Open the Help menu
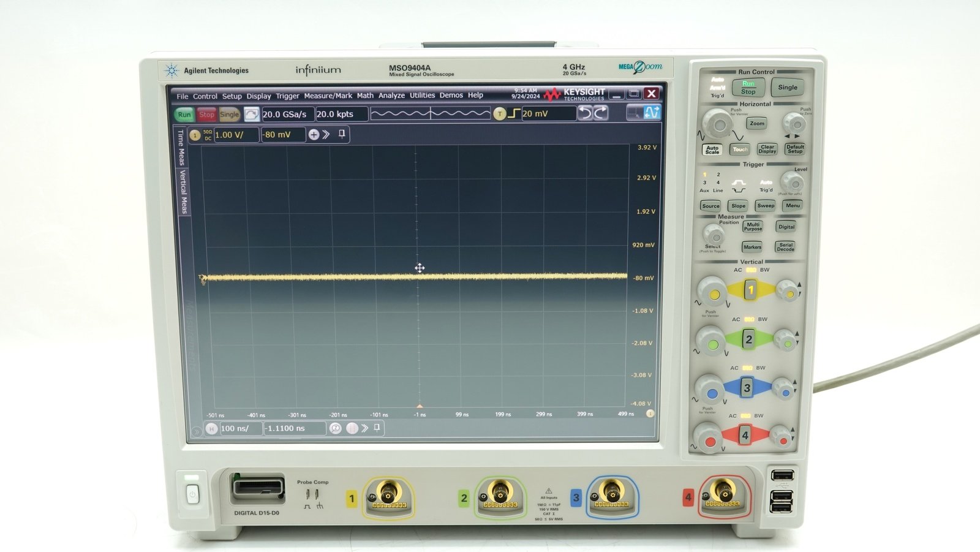This screenshot has height=552, width=980. pos(476,95)
